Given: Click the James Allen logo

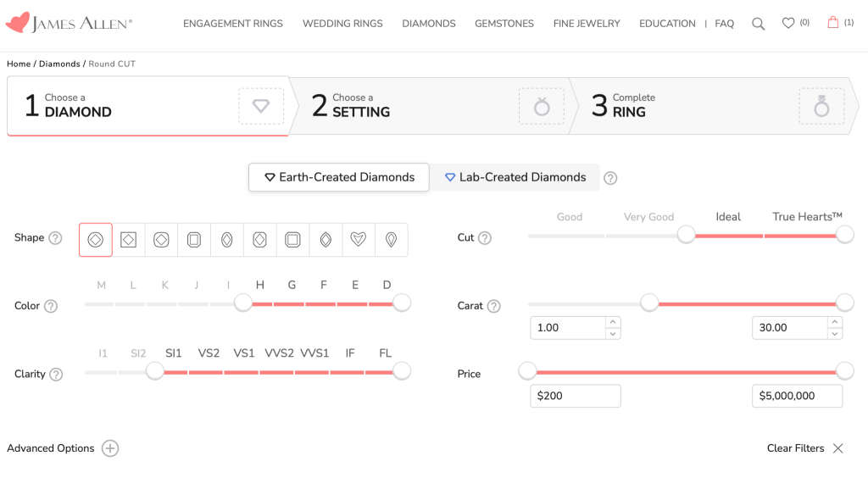Looking at the screenshot, I should point(69,23).
